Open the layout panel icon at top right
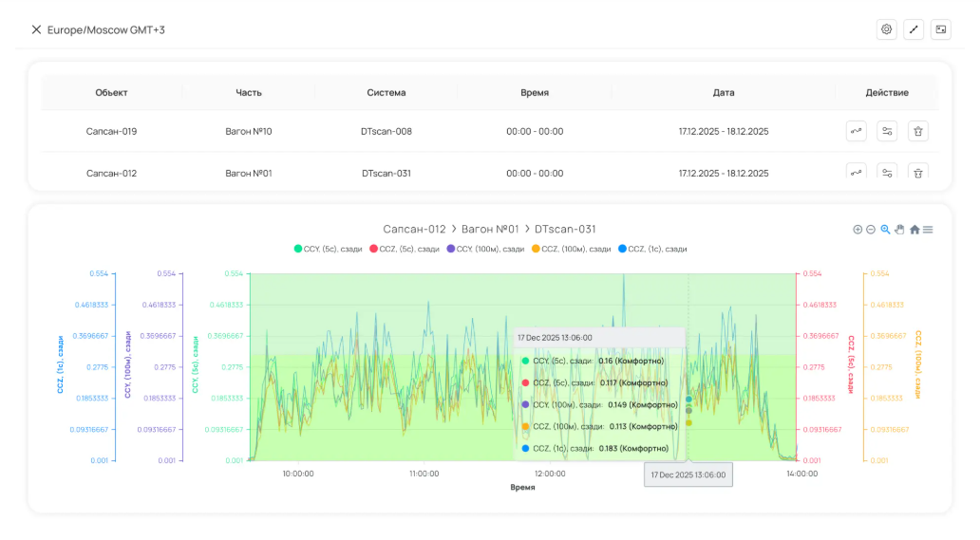Viewport: 980px width, 540px height. click(941, 29)
